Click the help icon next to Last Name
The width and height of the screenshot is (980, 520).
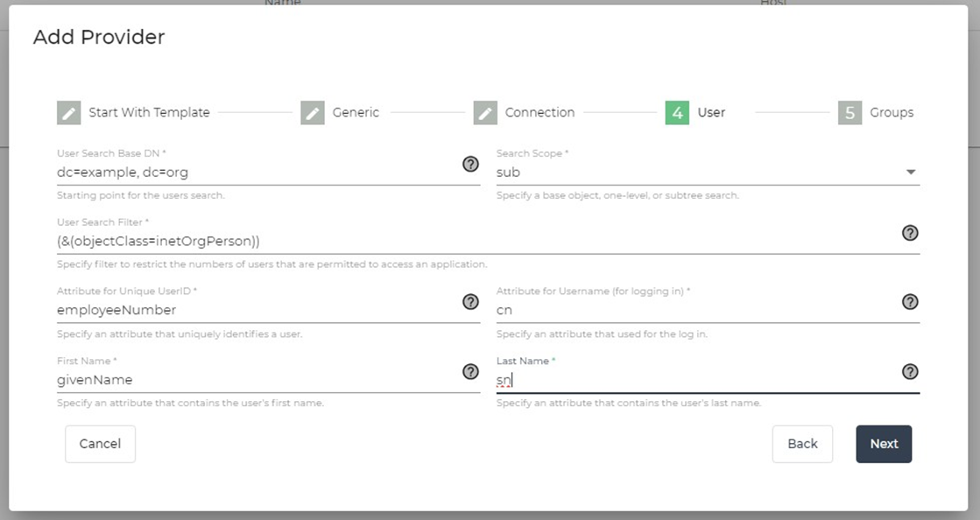click(x=910, y=371)
